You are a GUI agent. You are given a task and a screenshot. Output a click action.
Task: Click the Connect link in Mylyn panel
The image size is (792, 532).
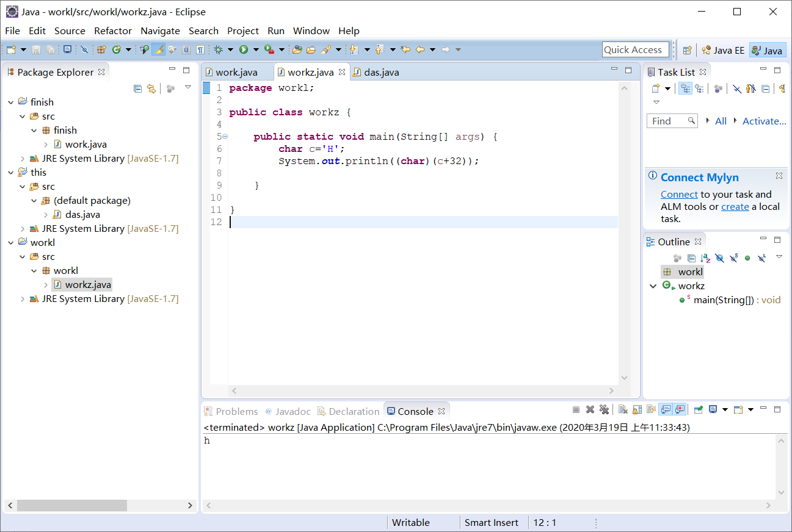click(678, 194)
